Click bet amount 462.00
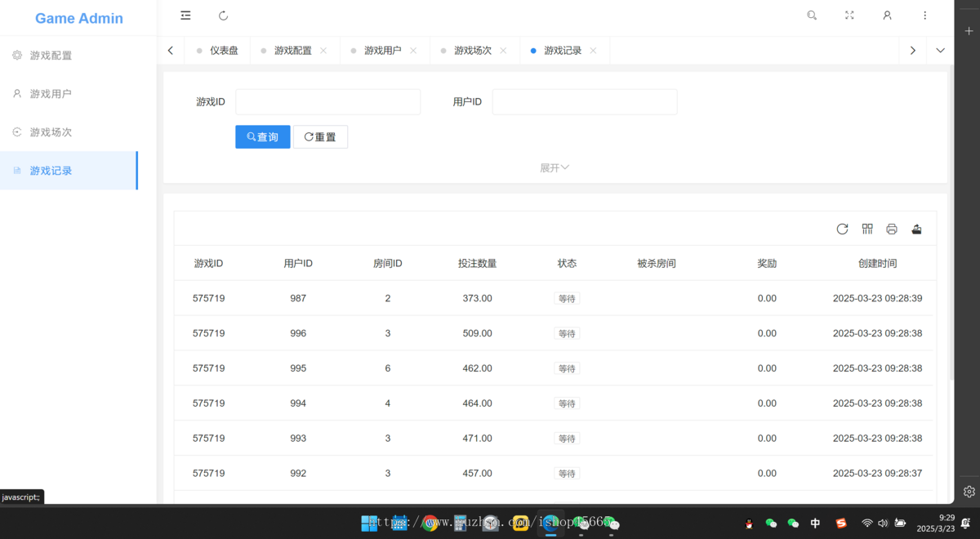The image size is (980, 539). tap(478, 368)
